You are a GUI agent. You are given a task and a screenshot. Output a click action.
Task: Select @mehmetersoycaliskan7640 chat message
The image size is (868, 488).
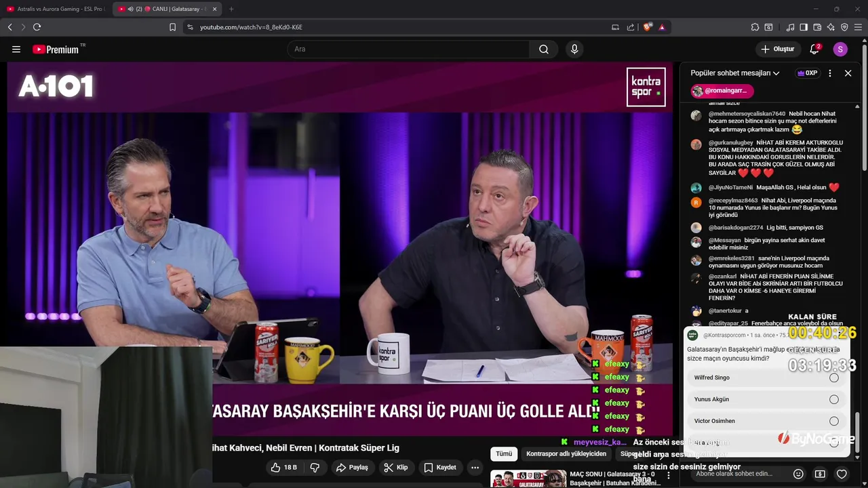(766, 121)
